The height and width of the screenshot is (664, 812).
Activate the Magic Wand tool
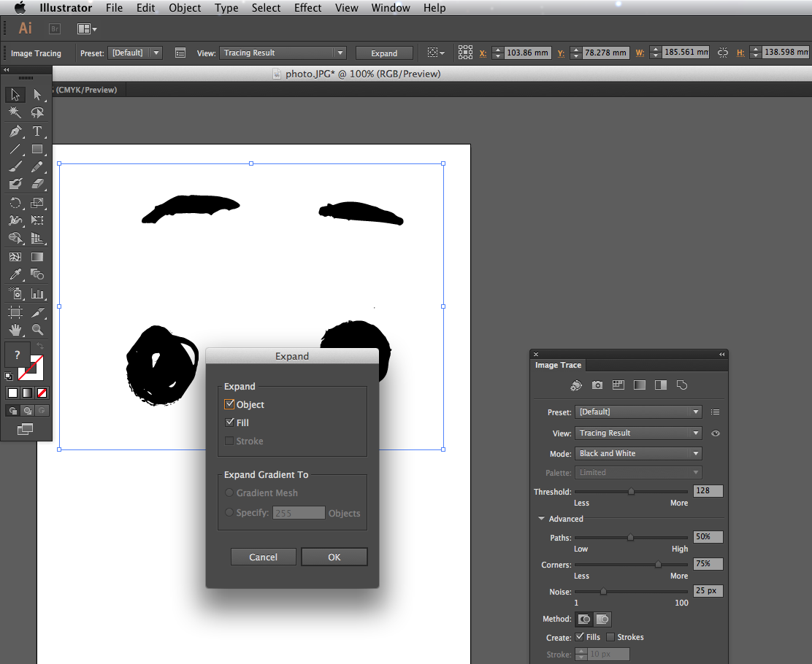pyautogui.click(x=15, y=112)
